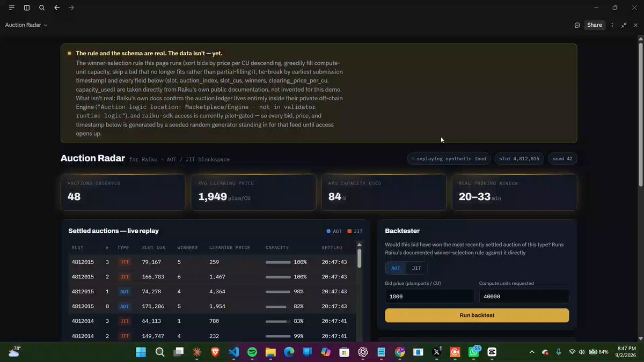This screenshot has width=644, height=362.
Task: Click the WINNERS column header
Action: click(x=188, y=248)
